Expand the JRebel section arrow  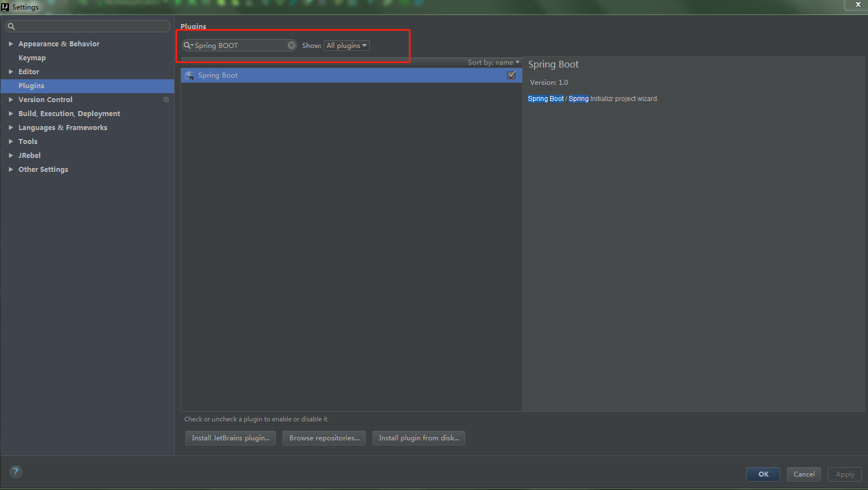[x=11, y=155]
